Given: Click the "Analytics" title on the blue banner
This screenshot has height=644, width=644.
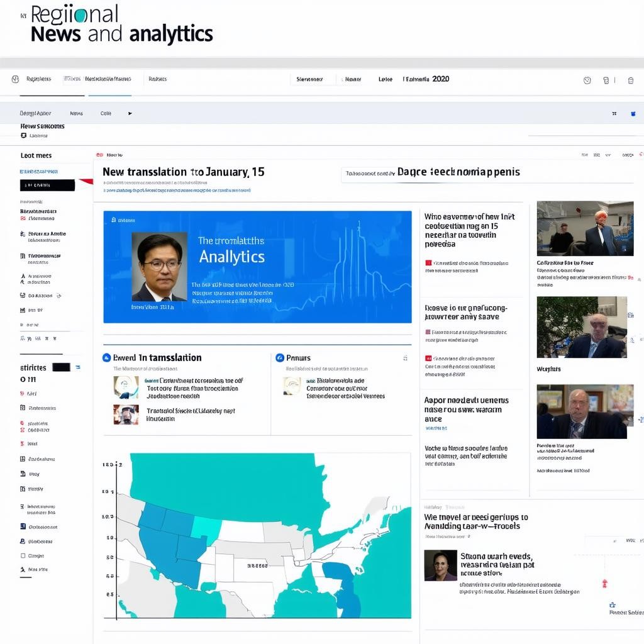Looking at the screenshot, I should coord(231,257).
